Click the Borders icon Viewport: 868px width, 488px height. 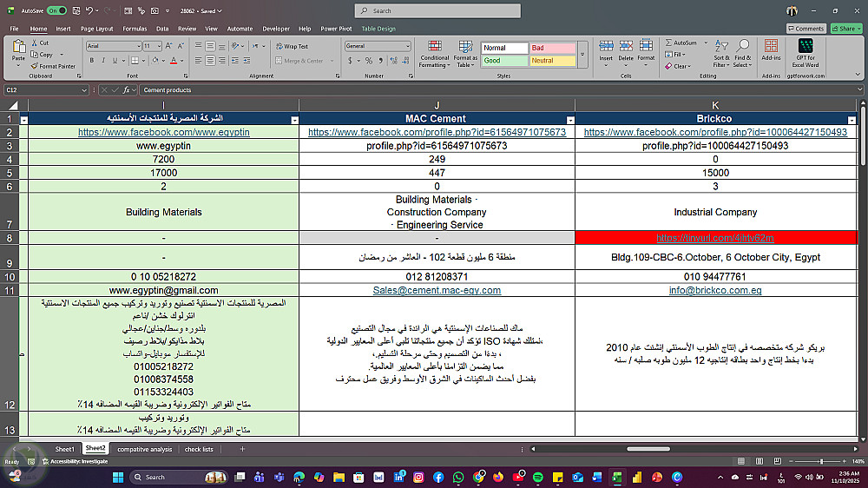click(135, 61)
